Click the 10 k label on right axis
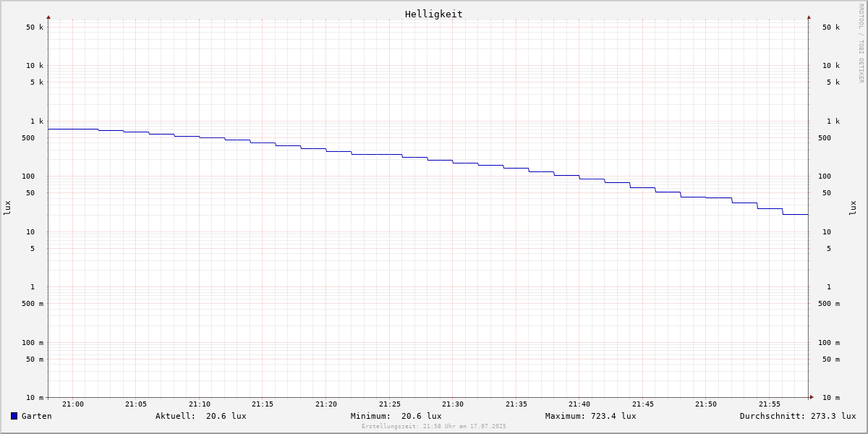Viewport: 868px width, 434px height. 831,66
